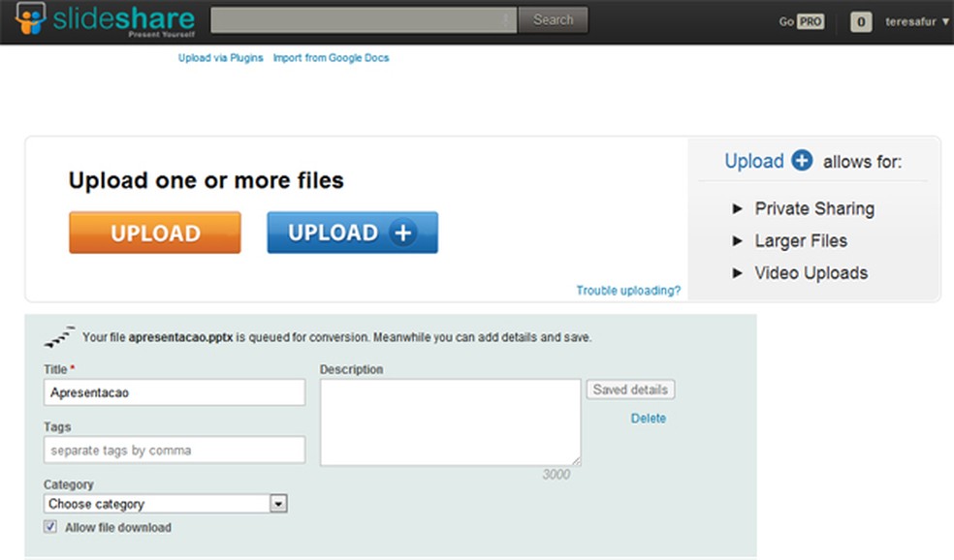
Task: Click the PRO badge in the header
Action: click(x=811, y=22)
